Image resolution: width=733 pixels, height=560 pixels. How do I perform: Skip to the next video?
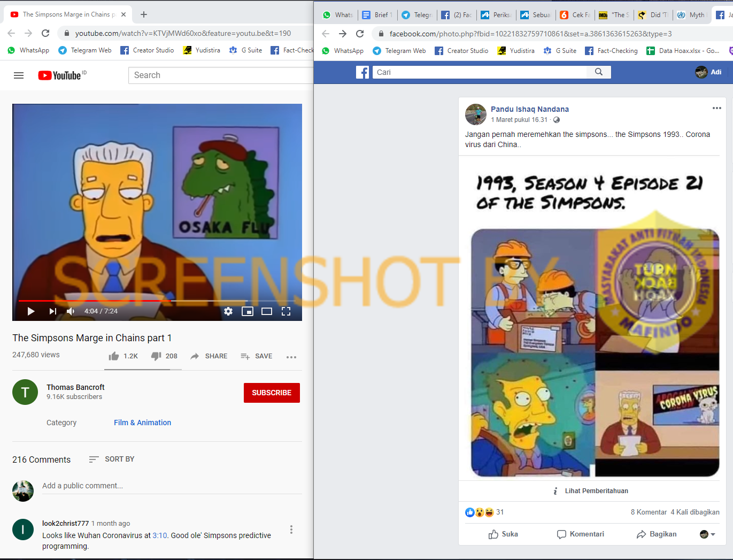coord(52,311)
